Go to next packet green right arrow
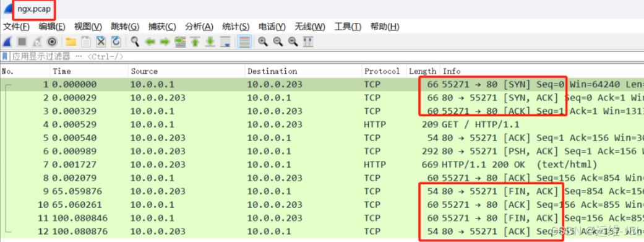The height and width of the screenshot is (242, 644). (x=165, y=41)
